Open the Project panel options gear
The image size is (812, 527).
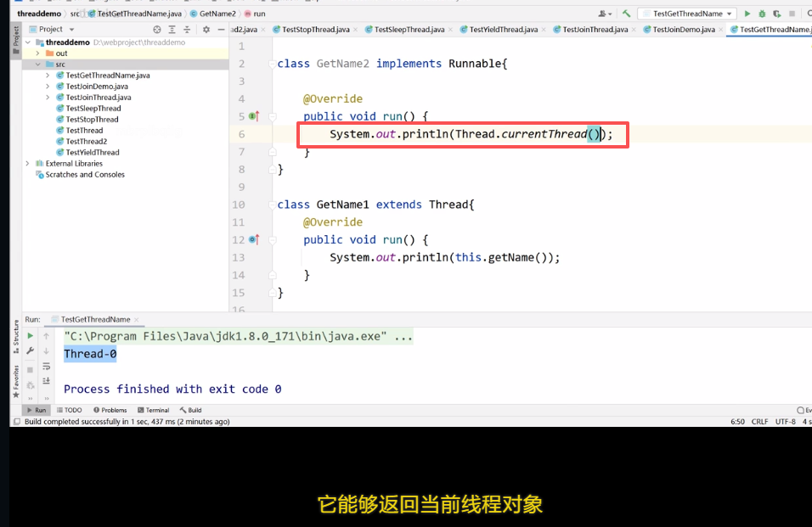(207, 28)
